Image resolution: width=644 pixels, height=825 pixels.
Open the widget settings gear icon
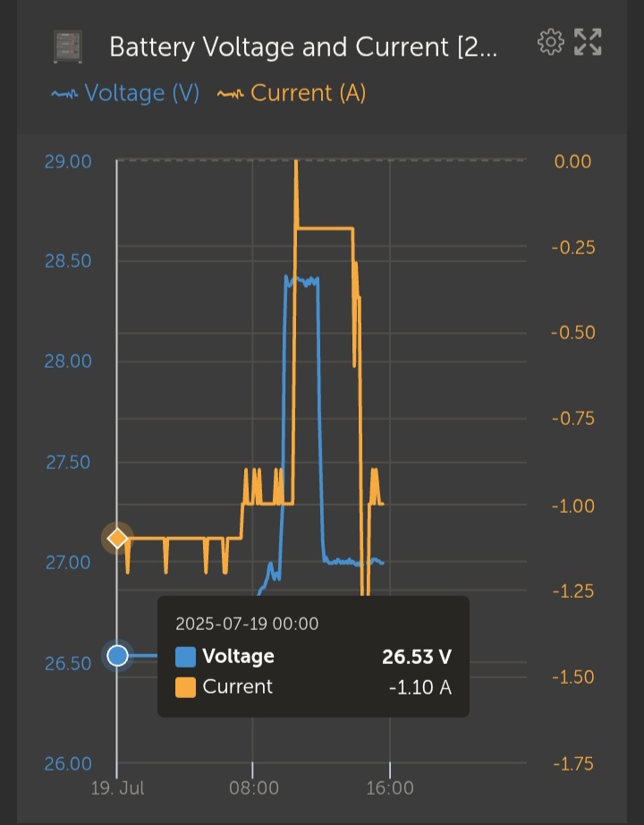pyautogui.click(x=550, y=42)
